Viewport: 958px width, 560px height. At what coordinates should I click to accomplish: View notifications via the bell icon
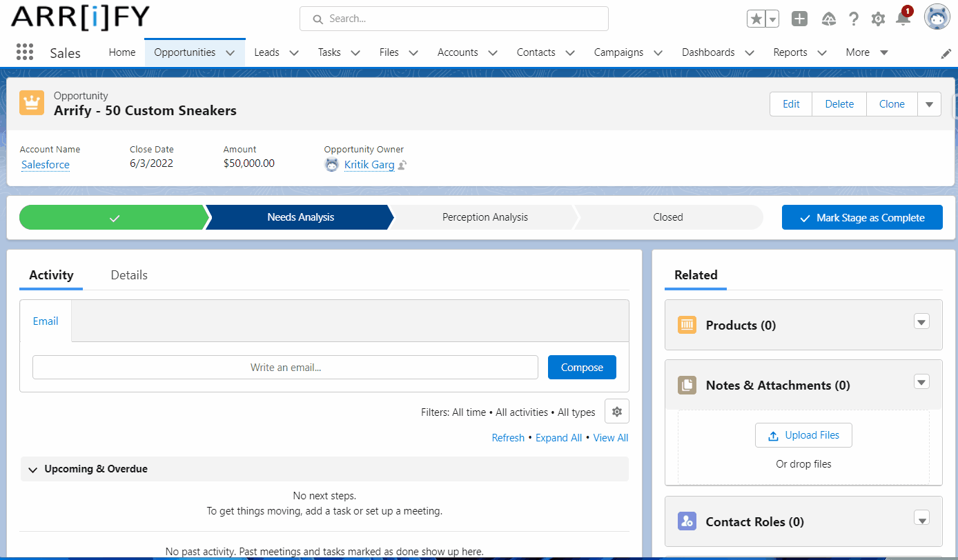point(901,18)
